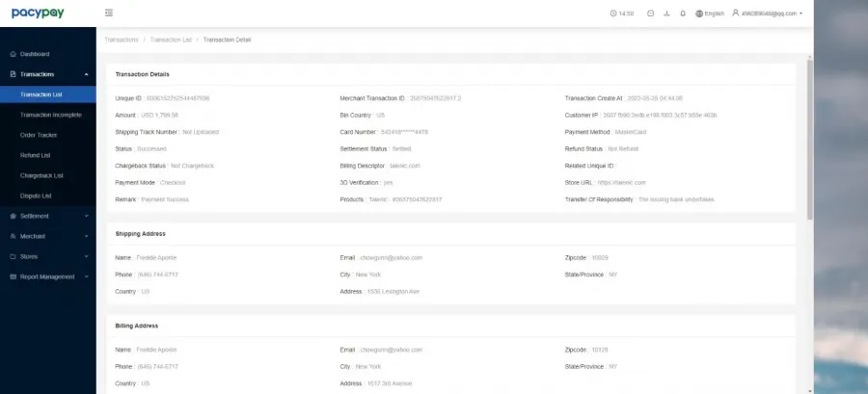Screen dimensions: 868x394
Task: Open the Store URL link value
Action: [x=621, y=182]
